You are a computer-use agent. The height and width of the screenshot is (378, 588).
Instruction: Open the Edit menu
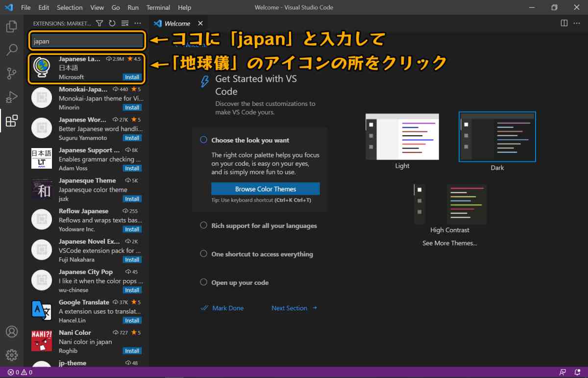click(44, 7)
